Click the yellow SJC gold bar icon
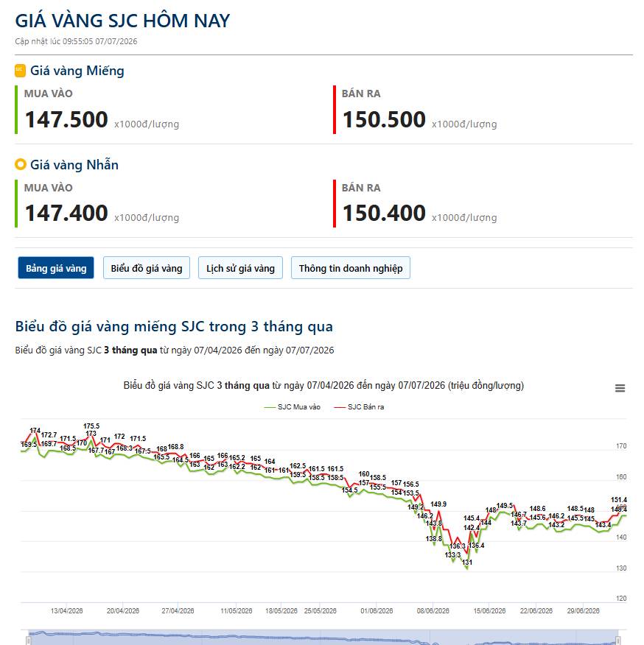Screen dimensions: 644x645 tap(20, 71)
